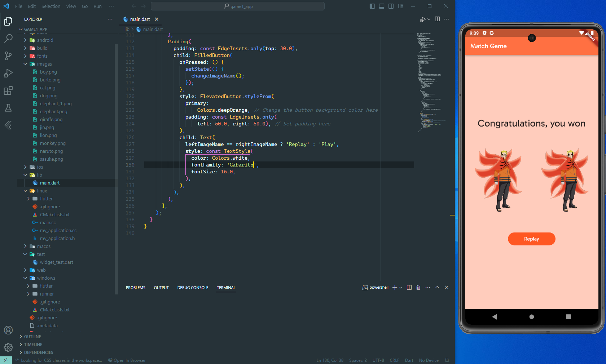Open the Run and Debug view
Screen dimensions: 606x364
coord(8,73)
